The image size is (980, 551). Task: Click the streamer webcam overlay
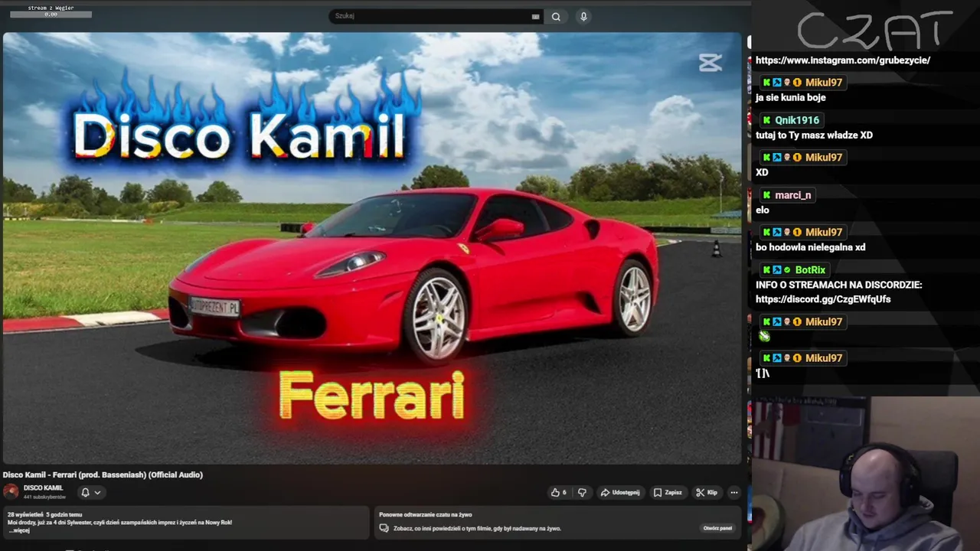click(x=866, y=474)
